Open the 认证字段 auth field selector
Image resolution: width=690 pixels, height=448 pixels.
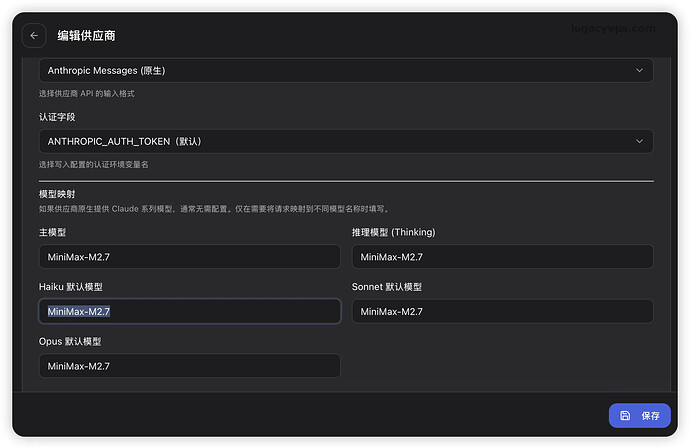pos(346,141)
